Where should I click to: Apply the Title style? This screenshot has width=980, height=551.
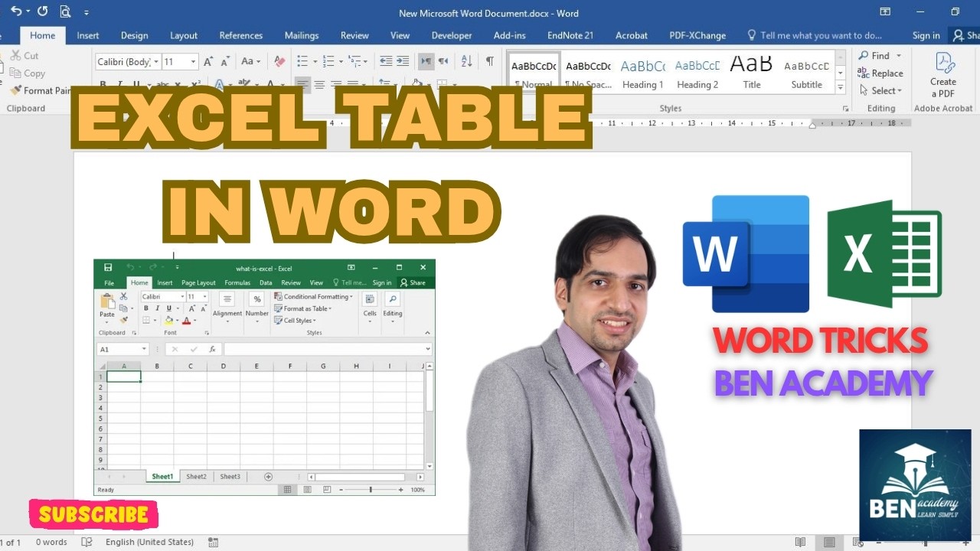click(x=752, y=73)
